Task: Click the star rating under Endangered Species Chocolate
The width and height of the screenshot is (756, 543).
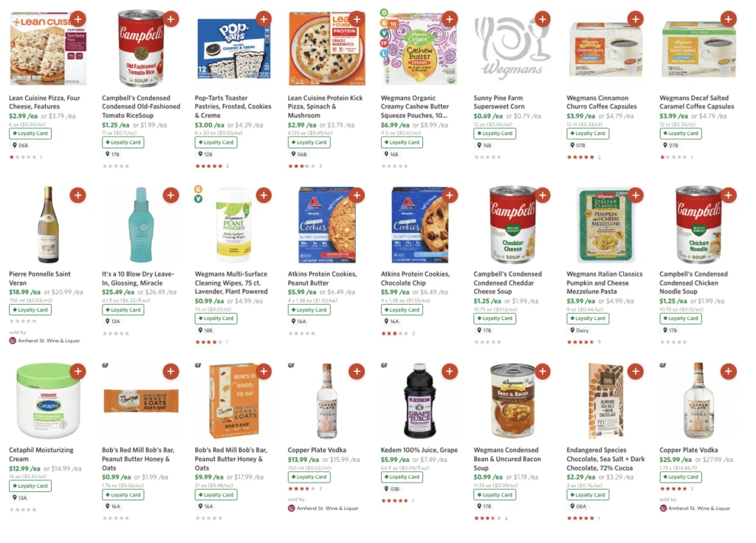Action: (x=580, y=518)
